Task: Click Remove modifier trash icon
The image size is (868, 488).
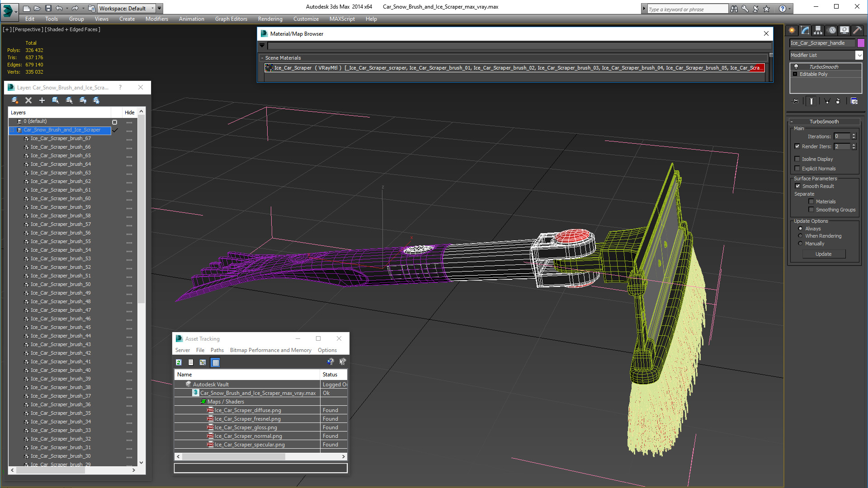Action: (x=838, y=101)
